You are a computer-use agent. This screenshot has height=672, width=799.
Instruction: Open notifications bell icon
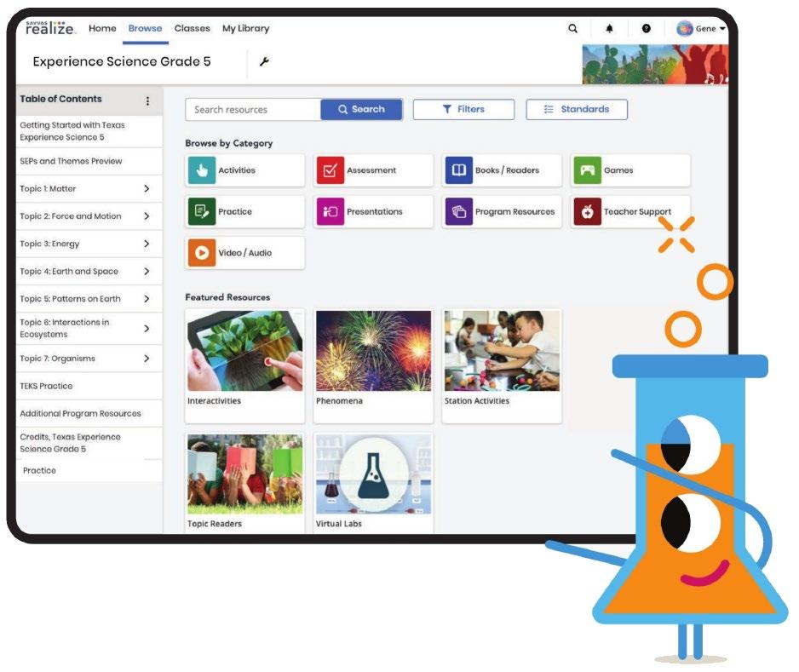click(609, 28)
